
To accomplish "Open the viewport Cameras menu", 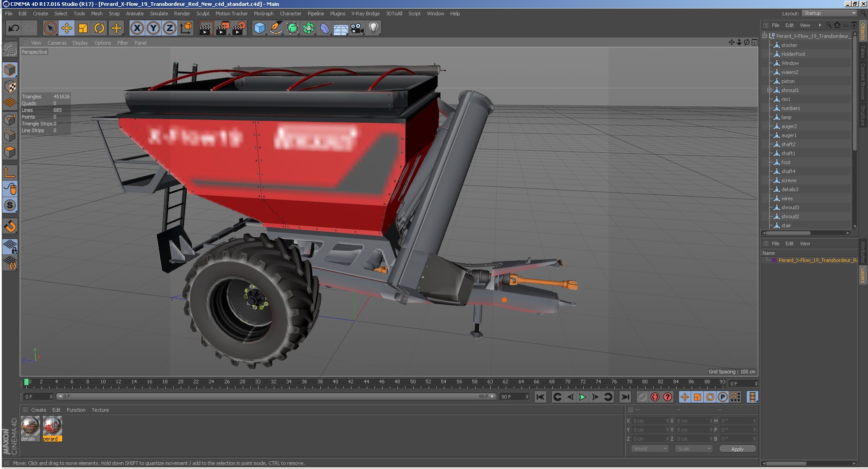I will 57,43.
